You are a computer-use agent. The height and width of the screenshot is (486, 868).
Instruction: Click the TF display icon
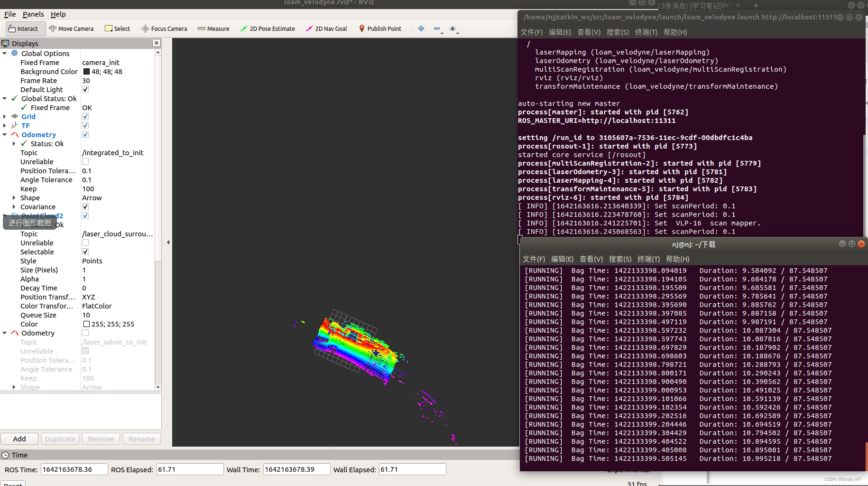(x=15, y=125)
